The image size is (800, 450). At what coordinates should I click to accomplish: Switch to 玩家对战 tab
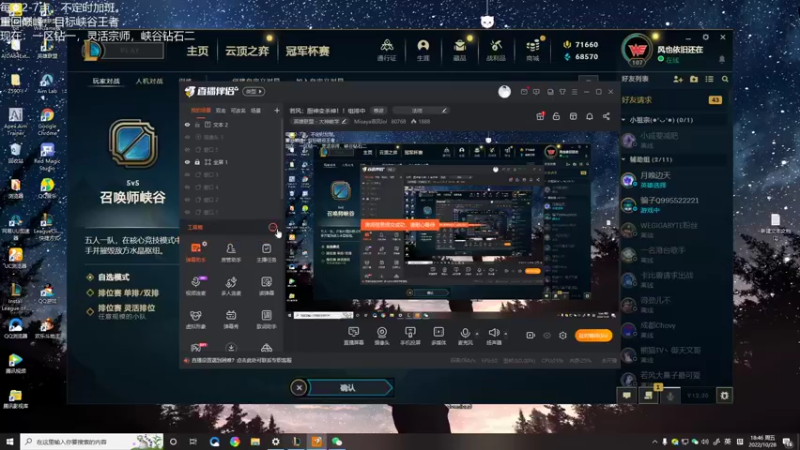[106, 81]
